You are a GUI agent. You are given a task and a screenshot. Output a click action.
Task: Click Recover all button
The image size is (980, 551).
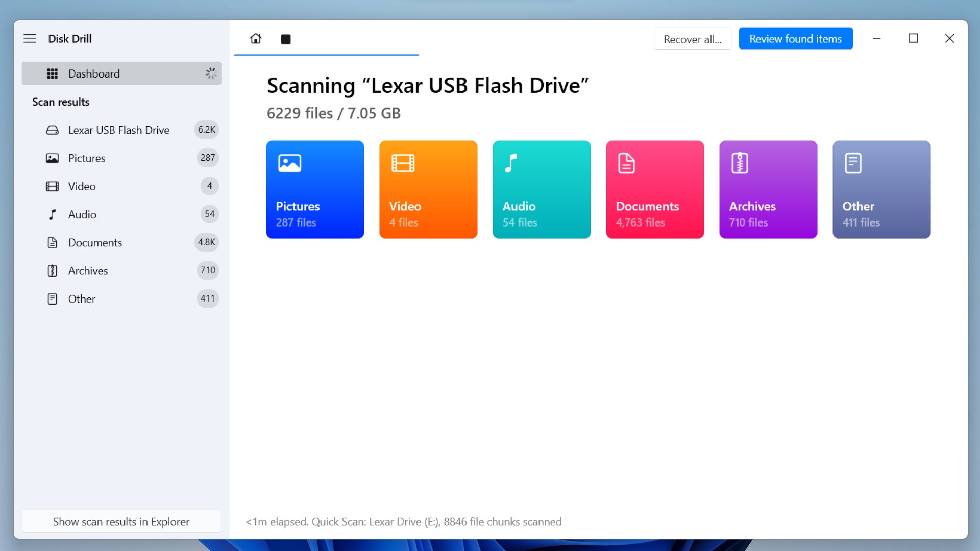click(x=692, y=38)
